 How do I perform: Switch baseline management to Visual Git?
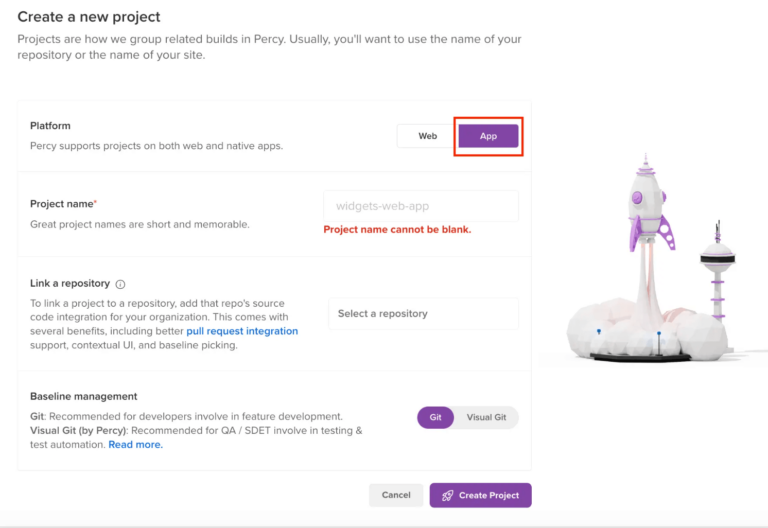486,417
